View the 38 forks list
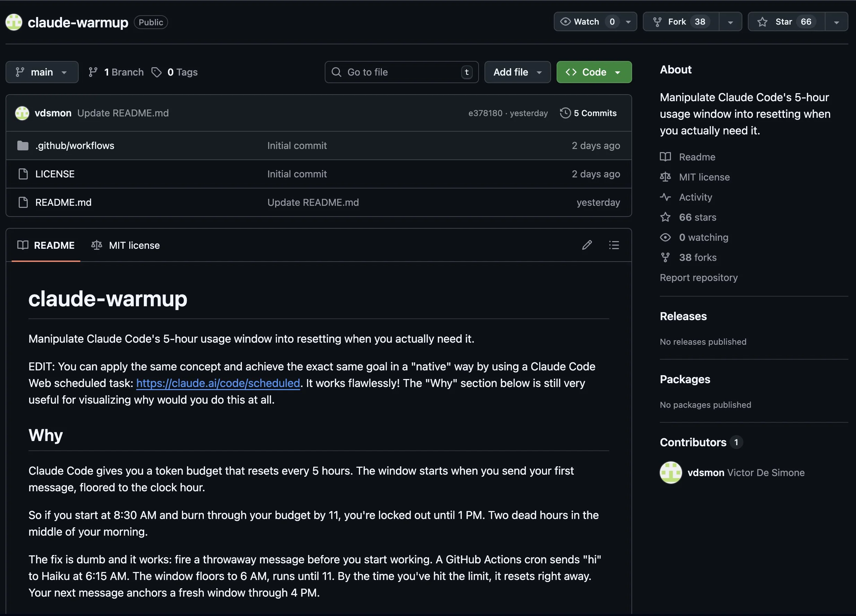 (698, 257)
